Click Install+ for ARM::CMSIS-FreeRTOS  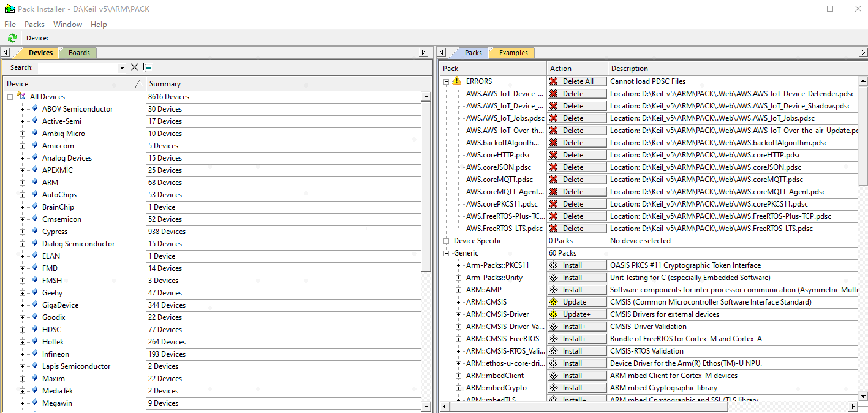(x=577, y=339)
